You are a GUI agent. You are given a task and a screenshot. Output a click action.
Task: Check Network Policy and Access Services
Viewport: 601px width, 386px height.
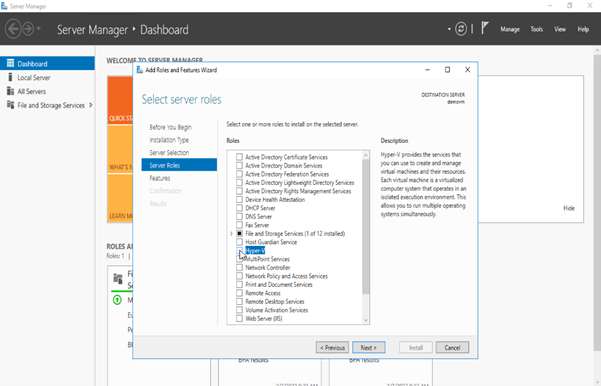(239, 276)
